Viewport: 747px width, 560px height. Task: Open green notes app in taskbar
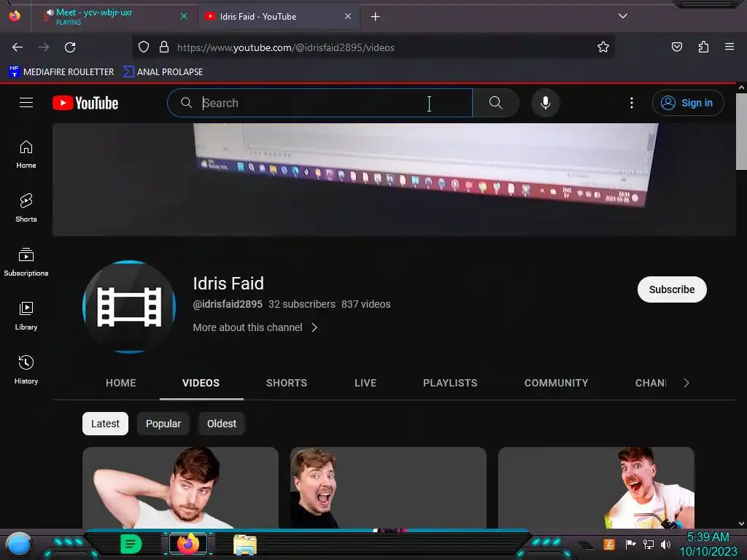click(131, 544)
